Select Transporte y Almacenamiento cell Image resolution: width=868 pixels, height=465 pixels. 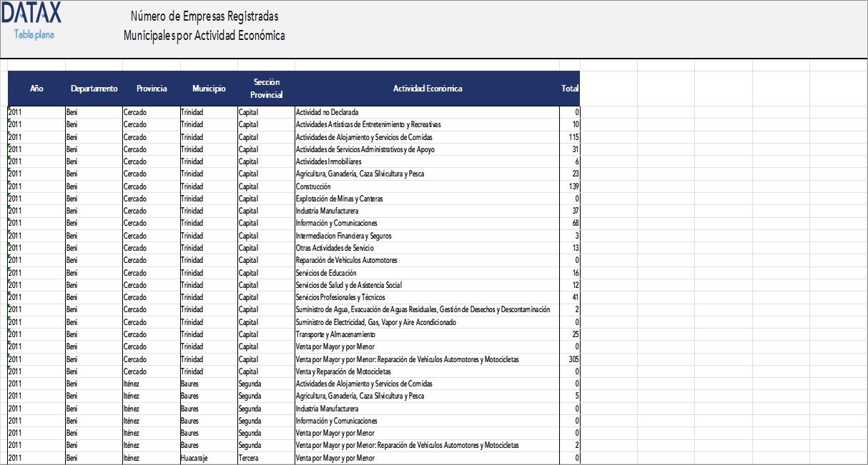(x=428, y=334)
